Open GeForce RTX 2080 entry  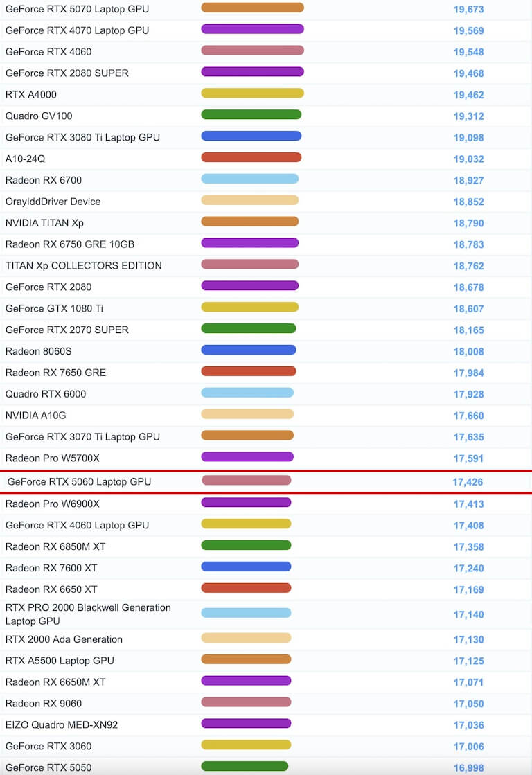tap(48, 287)
